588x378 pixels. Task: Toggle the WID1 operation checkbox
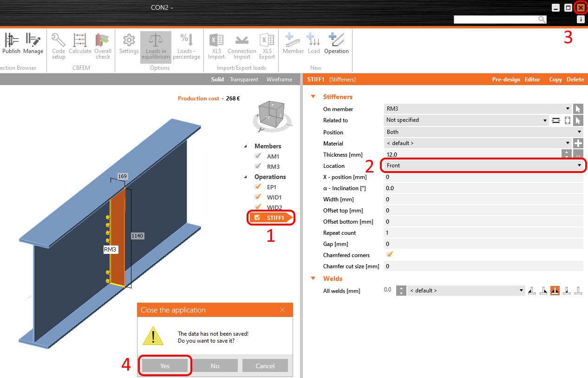(258, 197)
